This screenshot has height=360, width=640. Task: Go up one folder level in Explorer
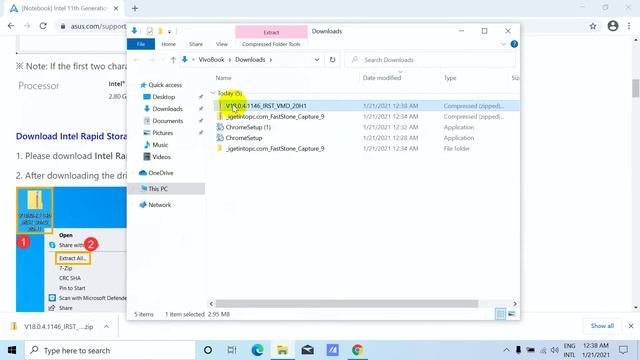click(173, 60)
